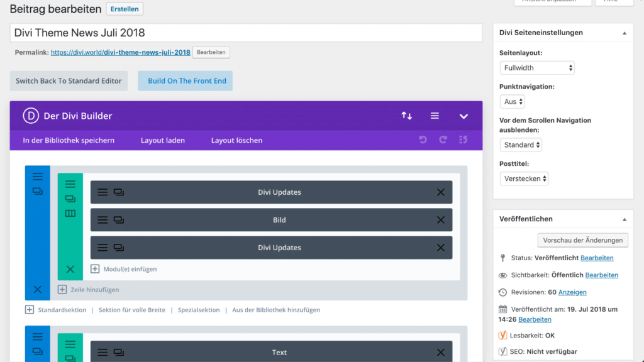Select Layout löschen
644x362 pixels.
tap(236, 140)
